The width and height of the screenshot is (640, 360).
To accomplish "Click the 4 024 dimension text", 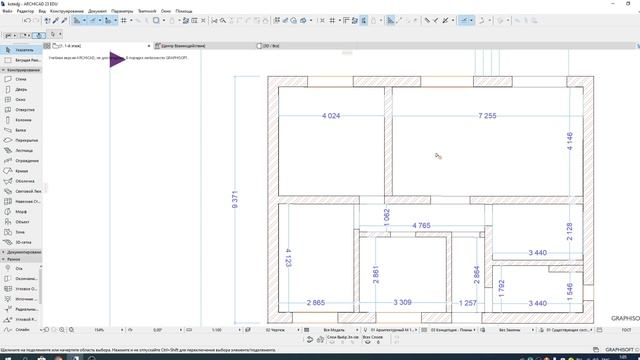I will point(331,116).
